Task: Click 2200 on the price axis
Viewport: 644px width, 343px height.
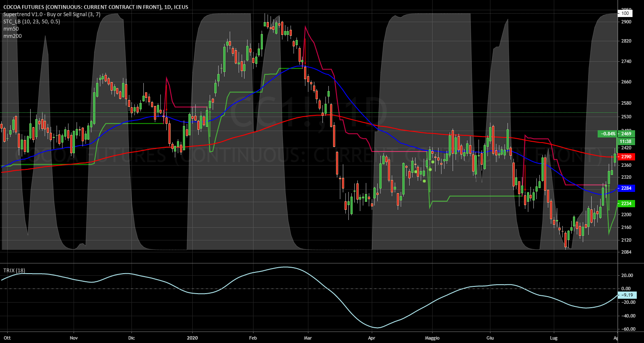Action: point(626,214)
